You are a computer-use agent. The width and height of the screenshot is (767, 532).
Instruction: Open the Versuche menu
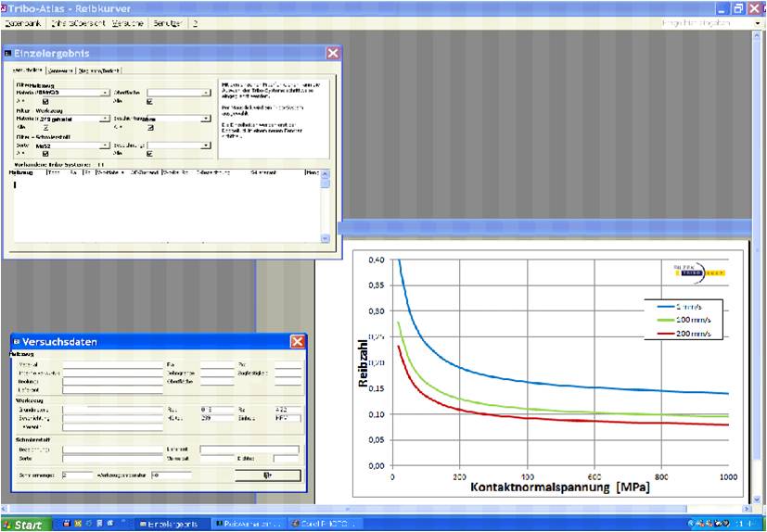point(127,22)
